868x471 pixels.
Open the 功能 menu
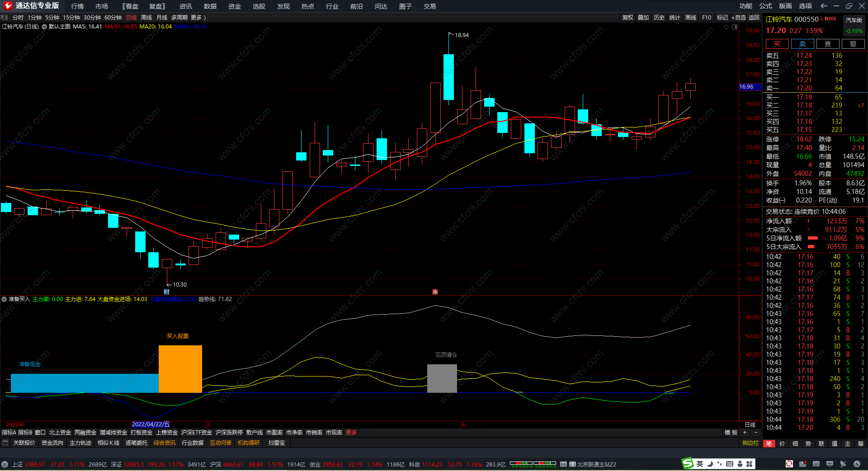click(746, 6)
